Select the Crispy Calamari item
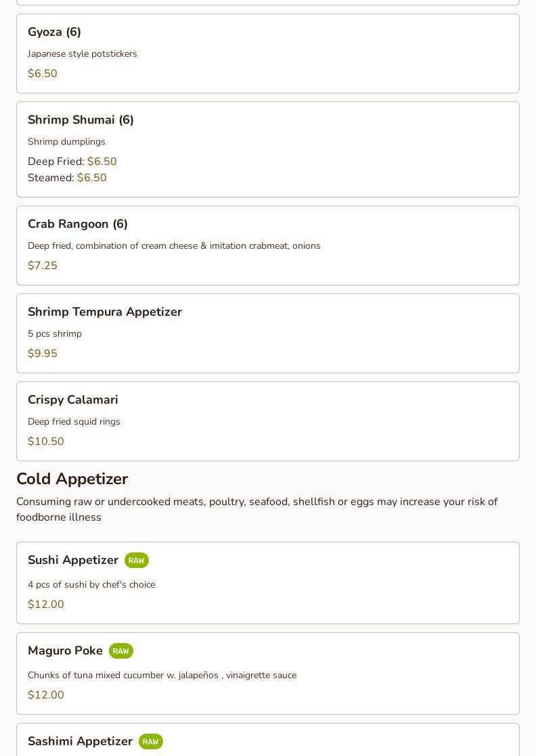536x756 pixels. [268, 421]
